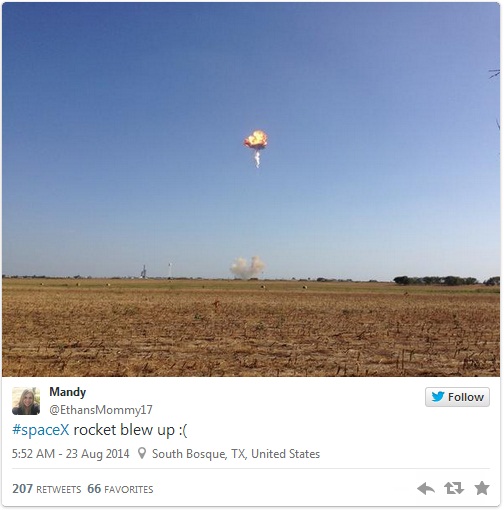The height and width of the screenshot is (510, 504).
Task: Favorite the tweet with the star icon
Action: [x=482, y=488]
